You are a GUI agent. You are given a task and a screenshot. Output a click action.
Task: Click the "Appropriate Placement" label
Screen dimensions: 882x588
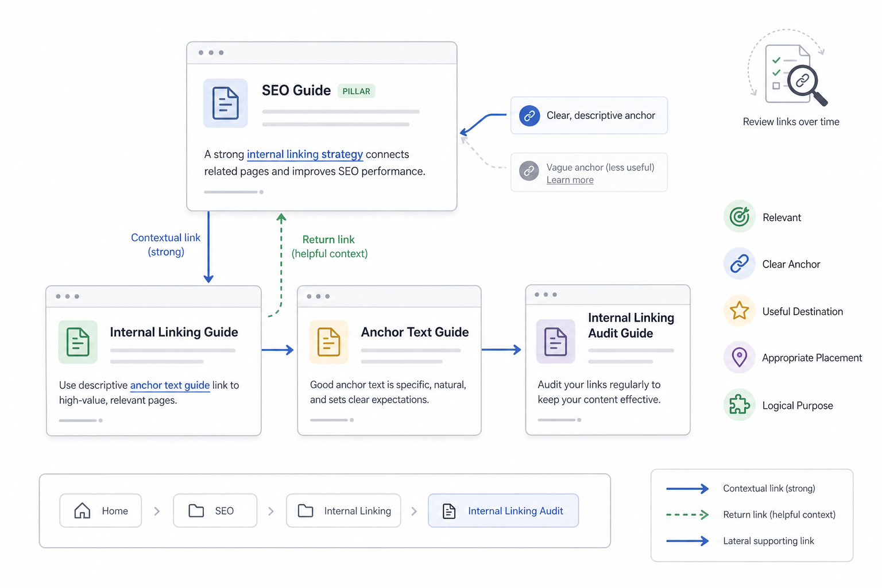coord(812,358)
